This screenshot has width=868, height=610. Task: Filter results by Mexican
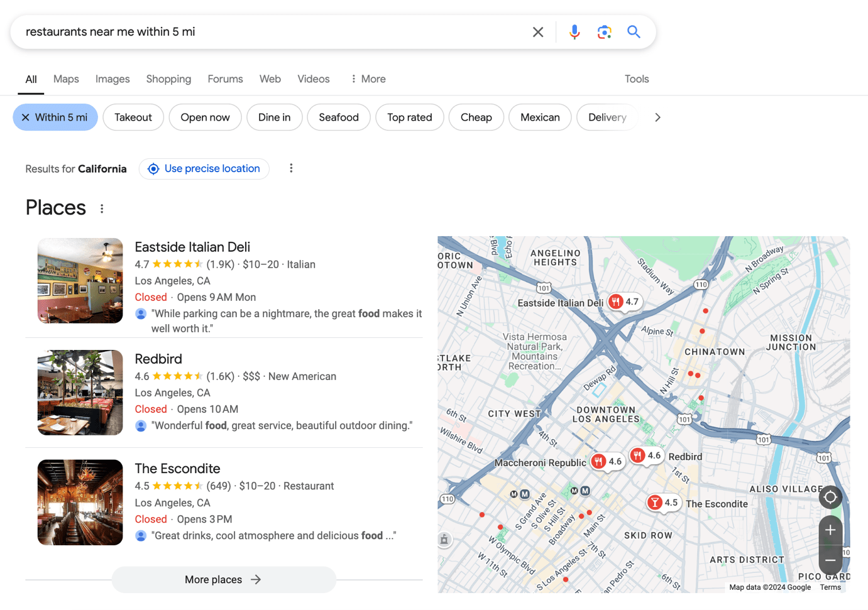540,117
